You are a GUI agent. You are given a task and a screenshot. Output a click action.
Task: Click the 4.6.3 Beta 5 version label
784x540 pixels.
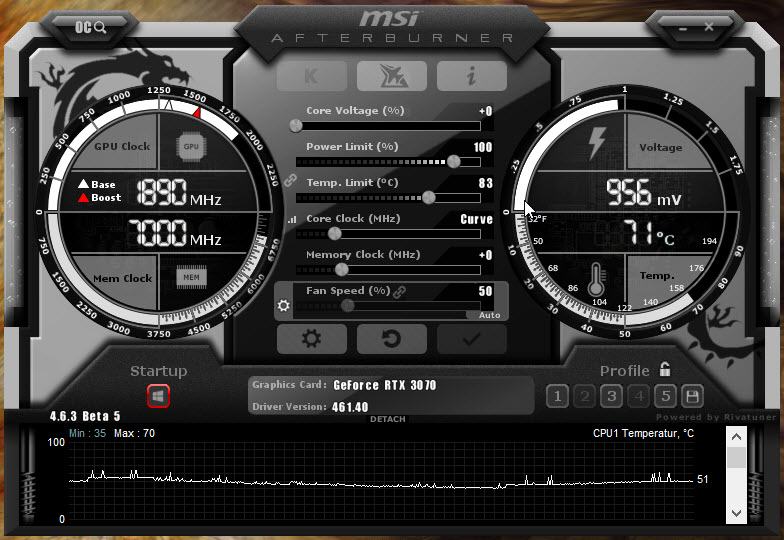85,416
